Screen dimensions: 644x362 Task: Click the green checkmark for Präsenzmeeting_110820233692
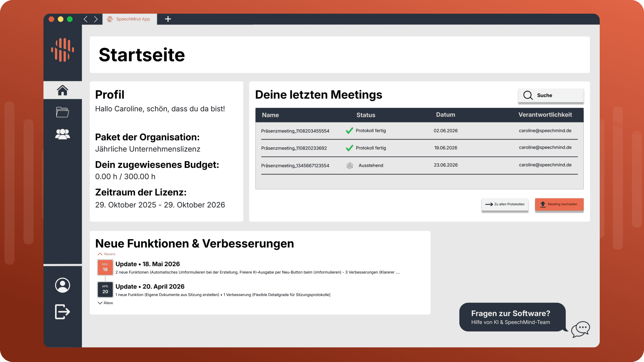pos(349,148)
